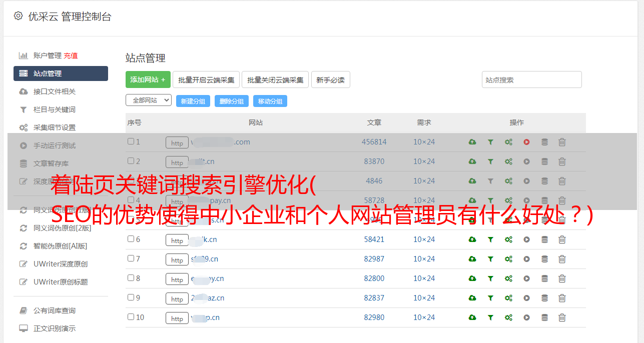Click the gears settings icon in row 7
This screenshot has height=343, width=644.
point(508,259)
